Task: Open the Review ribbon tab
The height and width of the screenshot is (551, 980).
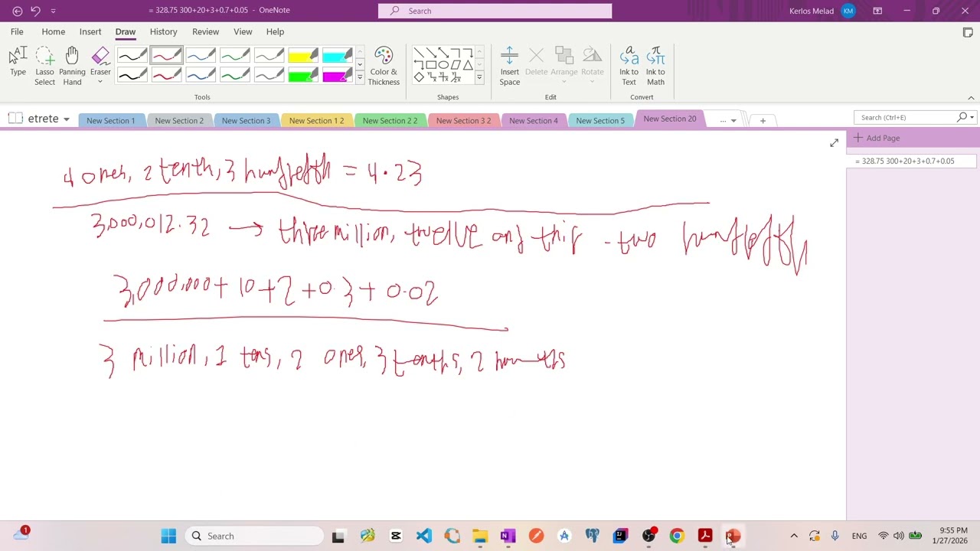Action: [x=205, y=32]
